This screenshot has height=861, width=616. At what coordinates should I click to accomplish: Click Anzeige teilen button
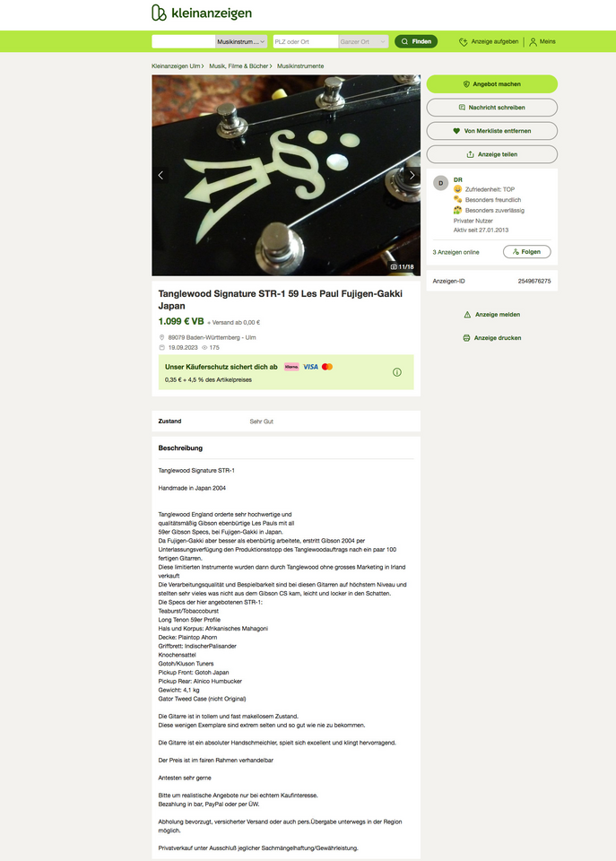pyautogui.click(x=492, y=154)
